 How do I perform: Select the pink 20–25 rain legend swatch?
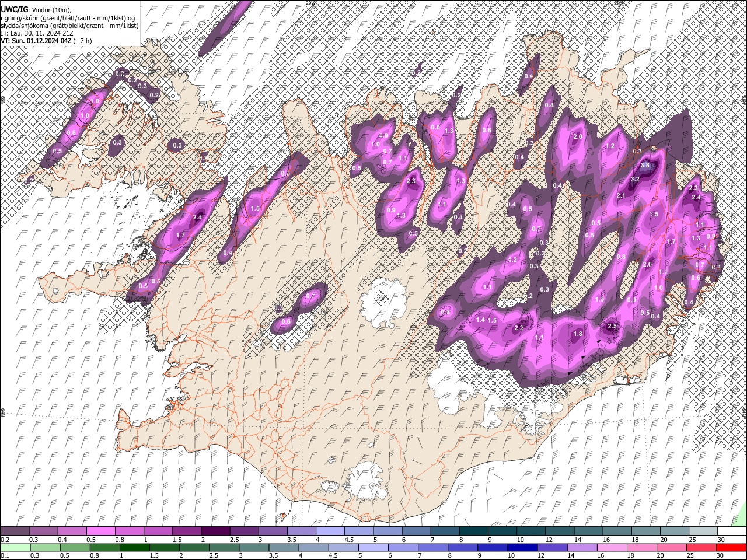pos(671,547)
